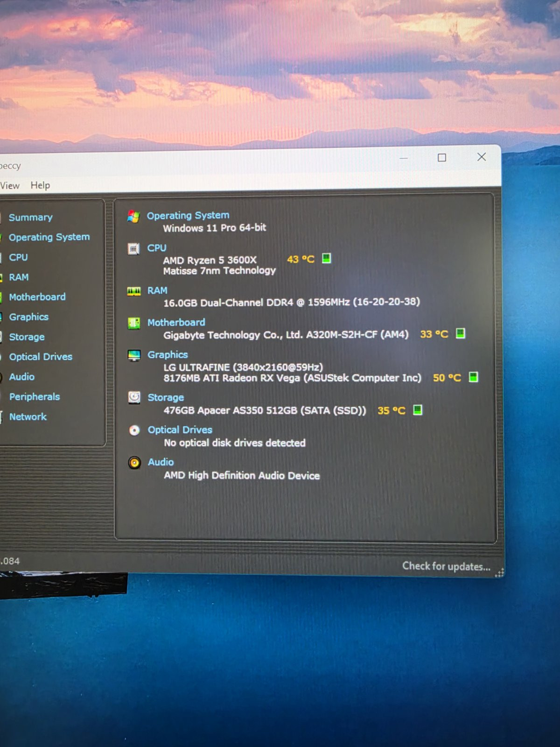Go to Graphics in the sidebar

[x=29, y=317]
